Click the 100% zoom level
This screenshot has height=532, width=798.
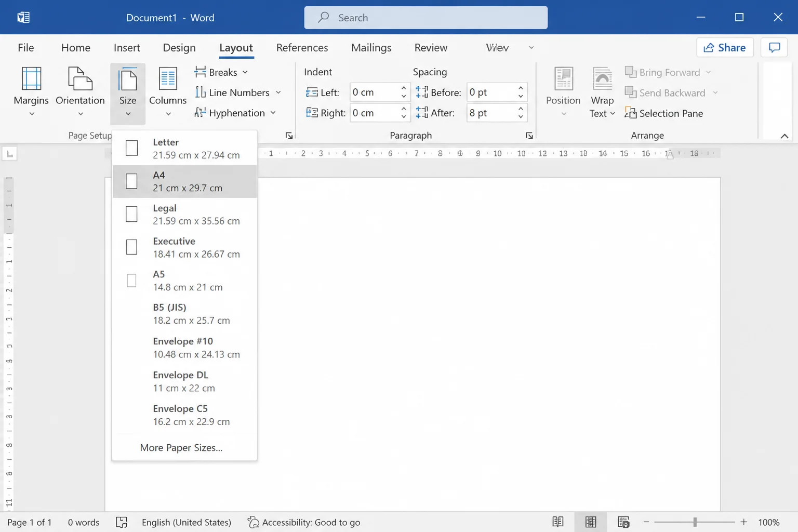[x=769, y=522]
